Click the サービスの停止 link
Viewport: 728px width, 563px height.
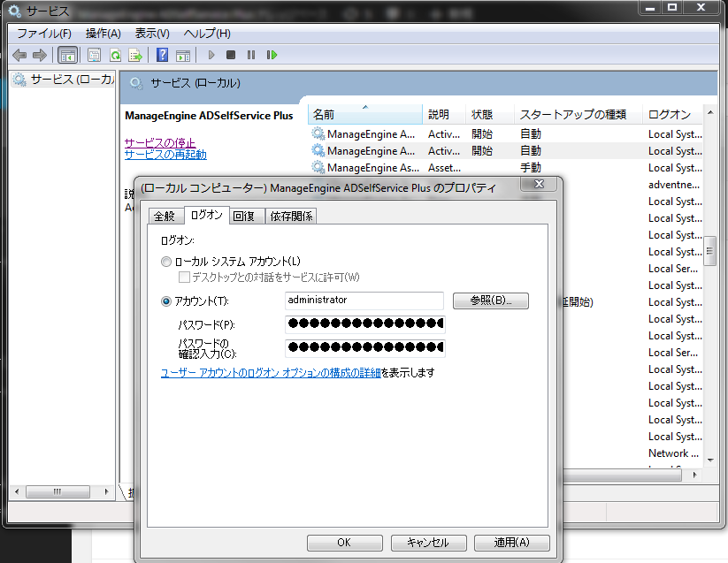click(x=160, y=142)
